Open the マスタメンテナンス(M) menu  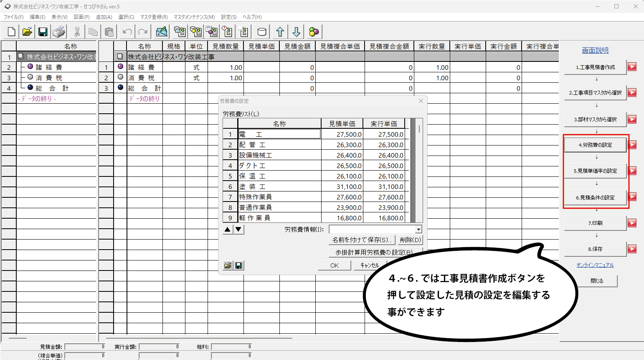tap(194, 17)
